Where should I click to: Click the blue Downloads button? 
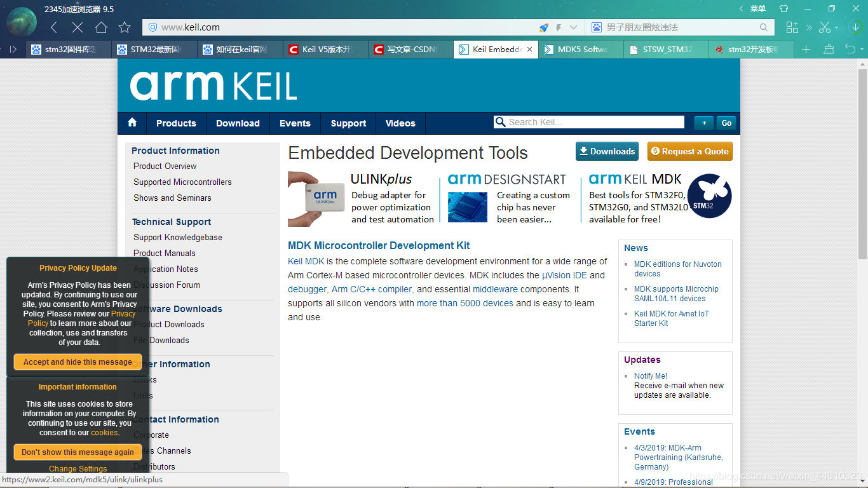[x=607, y=151]
